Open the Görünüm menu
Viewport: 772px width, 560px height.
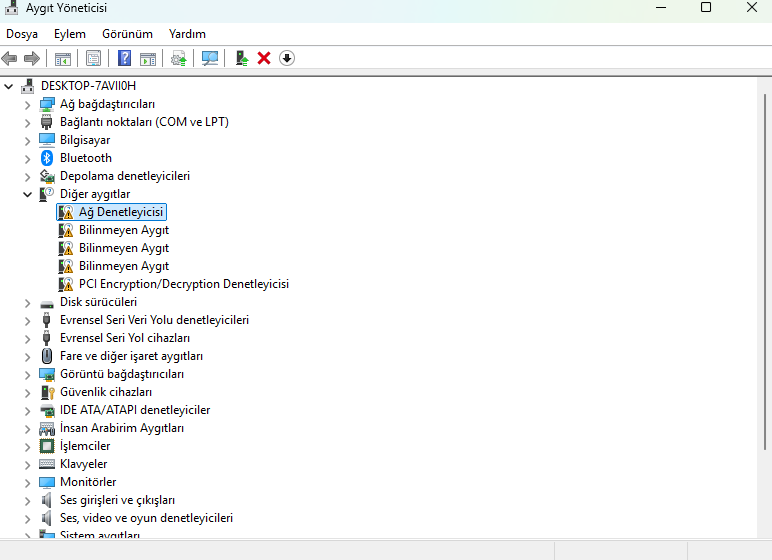pos(128,34)
